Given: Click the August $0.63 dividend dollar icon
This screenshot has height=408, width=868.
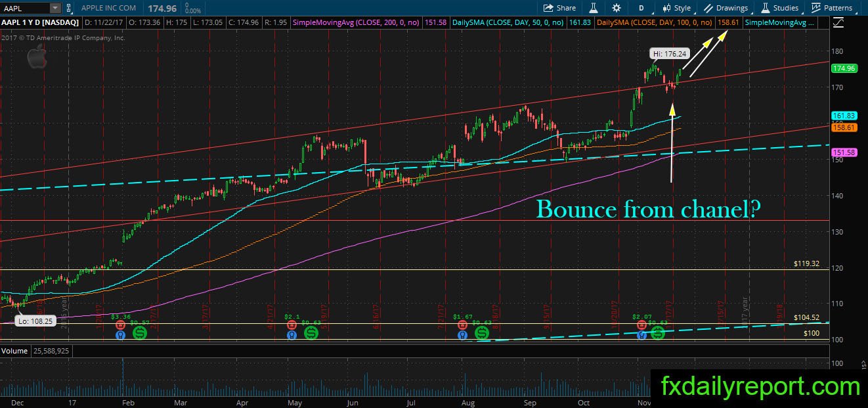Looking at the screenshot, I should coord(483,333).
